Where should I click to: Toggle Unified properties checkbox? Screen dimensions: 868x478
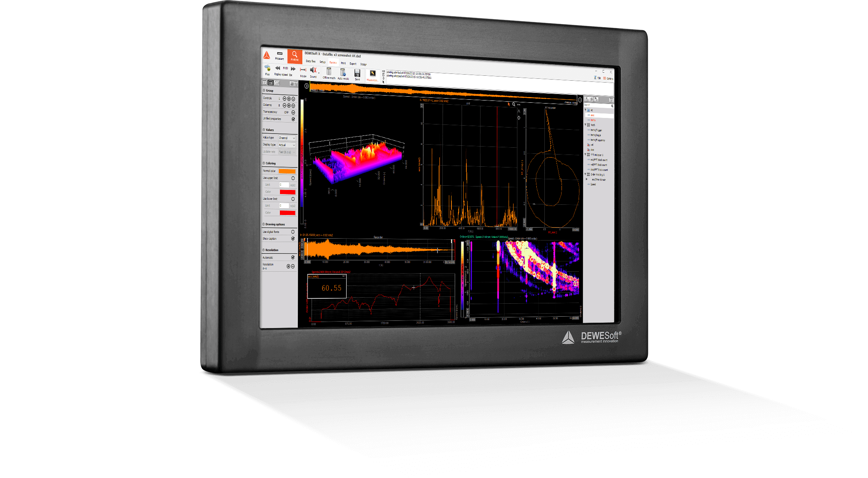(293, 119)
